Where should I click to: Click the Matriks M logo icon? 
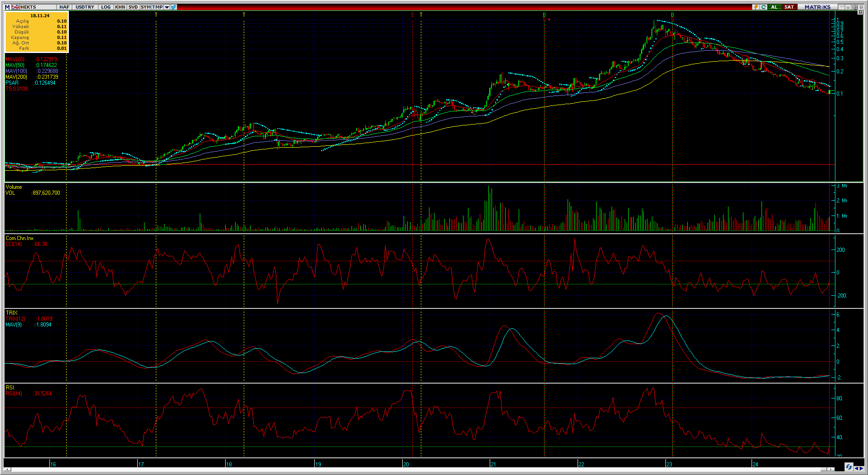tap(7, 7)
